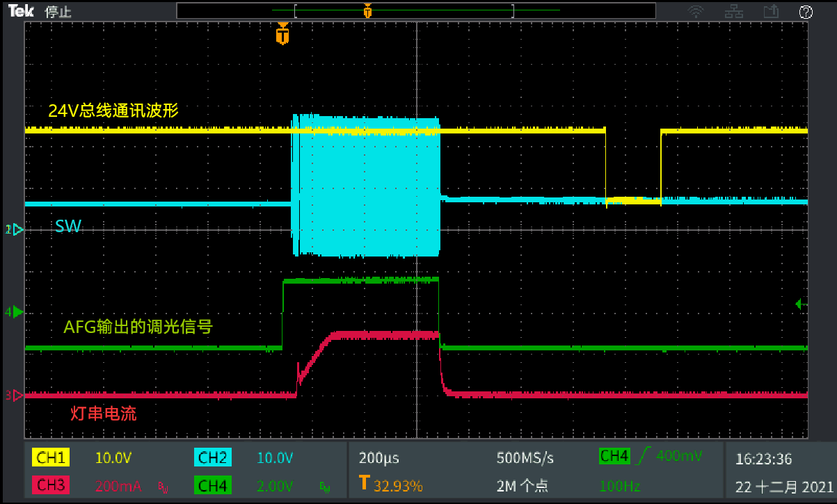Select the CH3 red ground level marker
The image size is (837, 504).
tap(15, 396)
